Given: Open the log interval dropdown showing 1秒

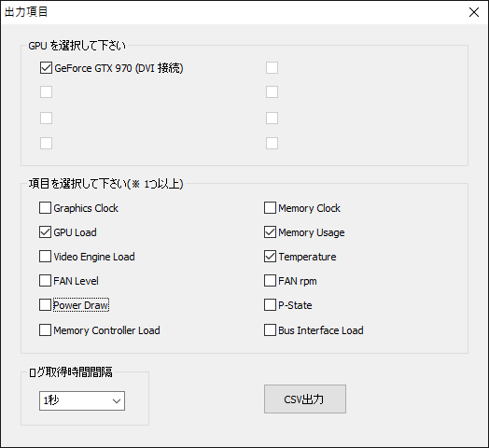Looking at the screenshot, I should (x=82, y=401).
